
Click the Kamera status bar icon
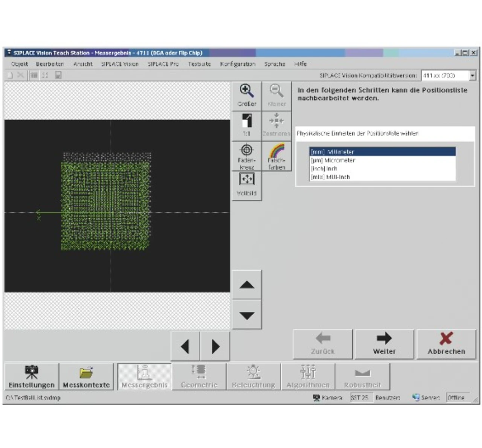tap(316, 398)
